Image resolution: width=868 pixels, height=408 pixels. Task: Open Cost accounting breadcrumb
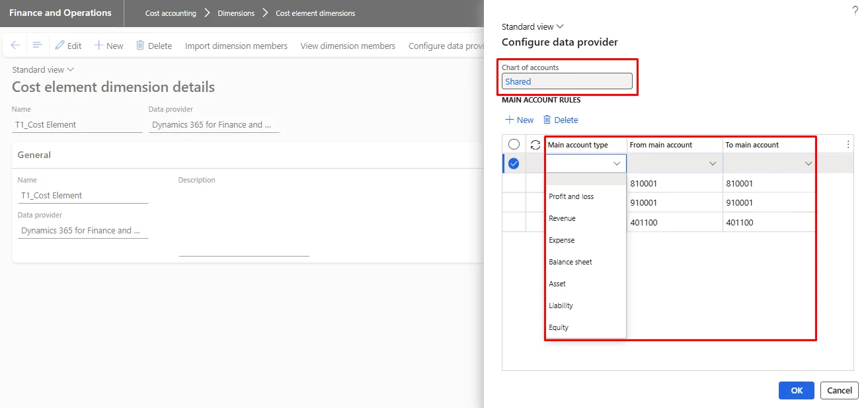click(x=171, y=13)
